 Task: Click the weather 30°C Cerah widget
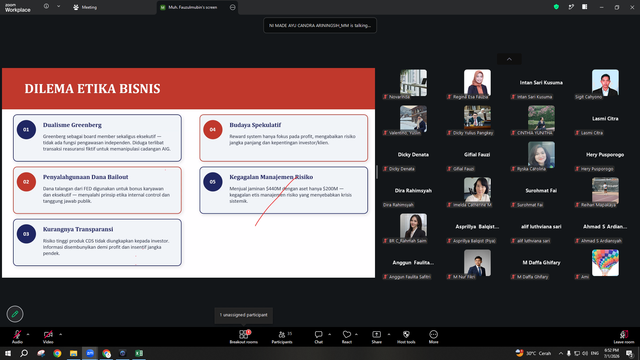point(533,353)
